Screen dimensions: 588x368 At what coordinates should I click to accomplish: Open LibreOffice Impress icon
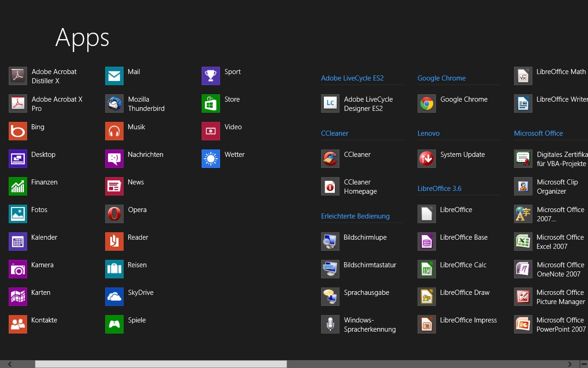point(427,324)
